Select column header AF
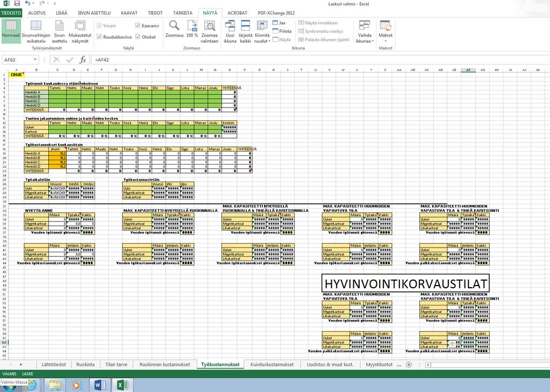This screenshot has height=392, width=550. click(468, 70)
